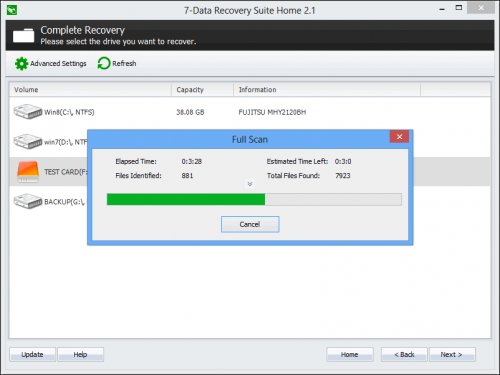Click the BACKUP G: hard drive icon
The image size is (500, 375).
pyautogui.click(x=28, y=201)
